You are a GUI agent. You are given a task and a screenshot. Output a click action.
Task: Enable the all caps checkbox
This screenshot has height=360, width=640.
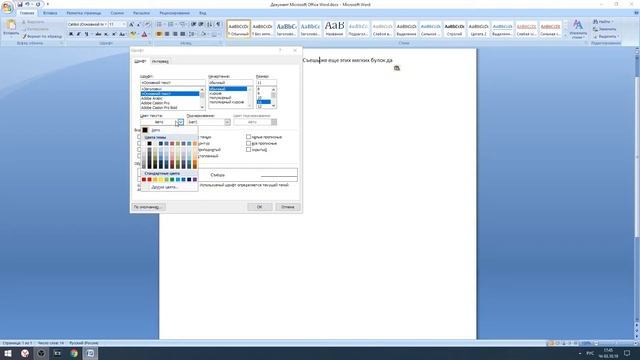248,143
